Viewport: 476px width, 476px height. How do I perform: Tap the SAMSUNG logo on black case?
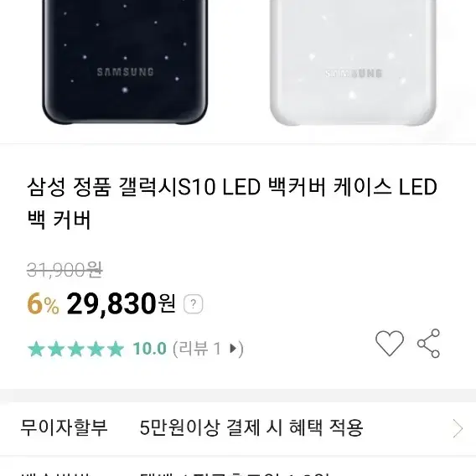tap(125, 72)
